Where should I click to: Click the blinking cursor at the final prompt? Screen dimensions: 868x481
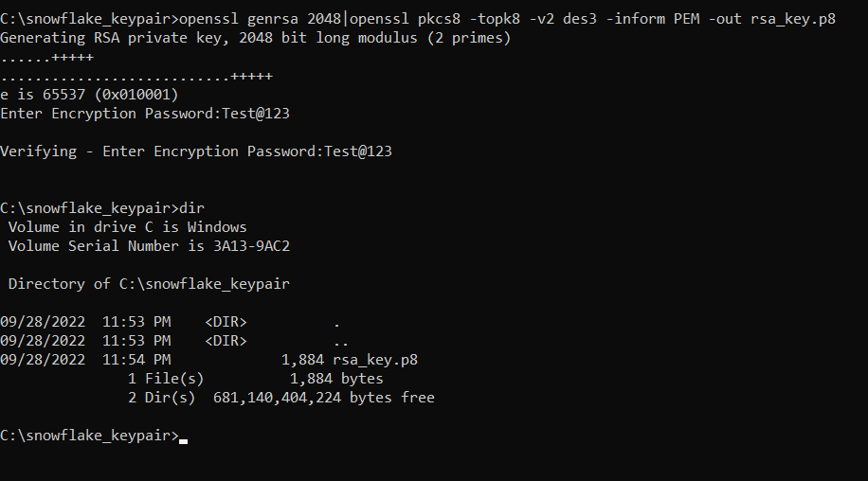click(183, 440)
